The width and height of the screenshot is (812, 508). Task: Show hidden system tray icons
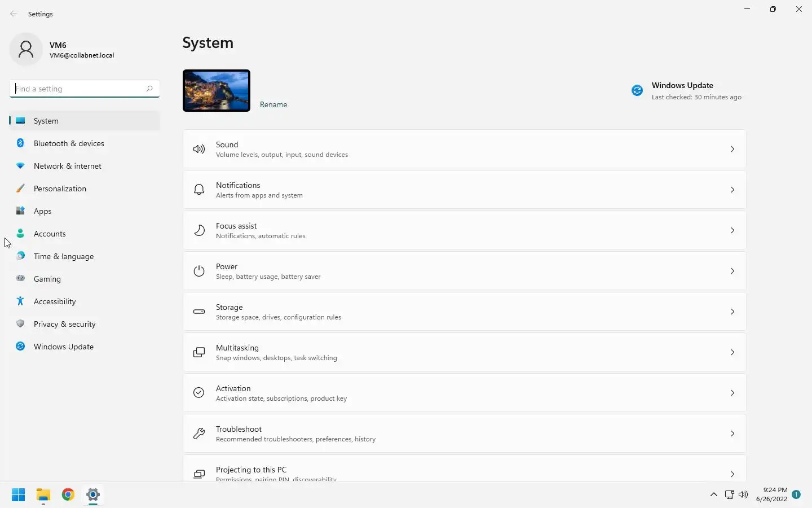click(714, 495)
